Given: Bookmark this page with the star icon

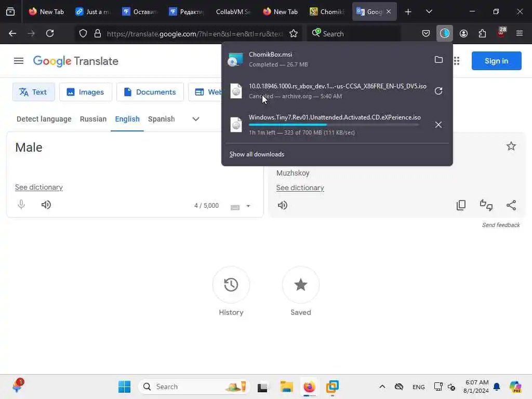Looking at the screenshot, I should pyautogui.click(x=294, y=34).
